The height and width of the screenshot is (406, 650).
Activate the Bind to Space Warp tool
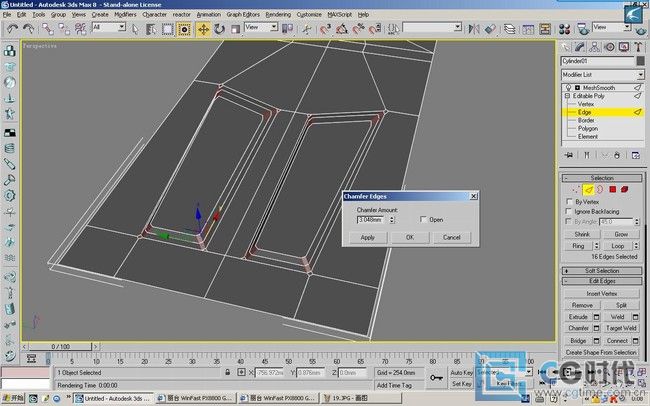[x=80, y=29]
